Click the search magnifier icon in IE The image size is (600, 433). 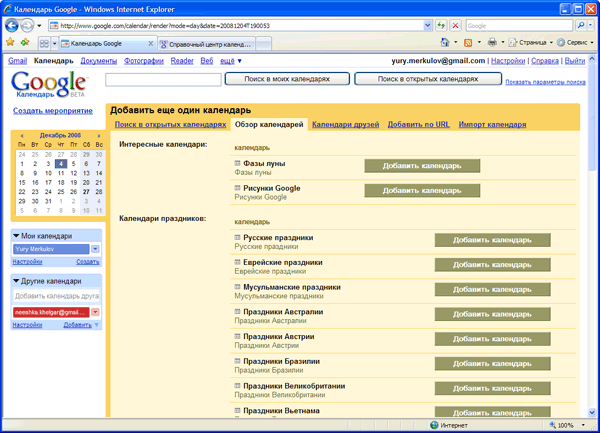[580, 26]
